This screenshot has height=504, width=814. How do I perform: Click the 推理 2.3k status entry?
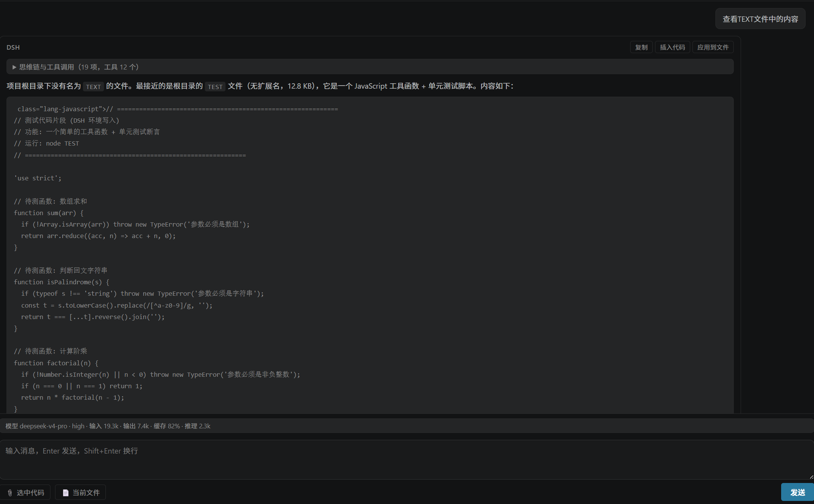pyautogui.click(x=198, y=426)
